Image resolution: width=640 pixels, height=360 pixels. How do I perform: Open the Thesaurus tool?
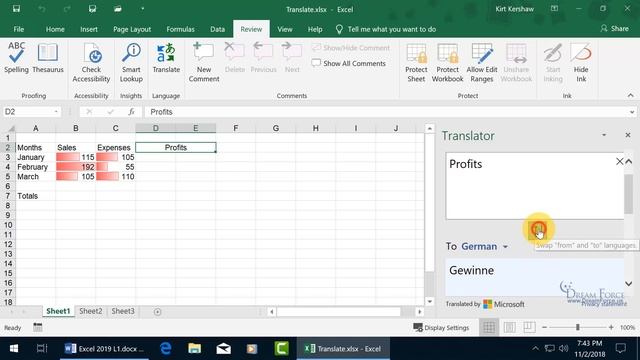(x=48, y=58)
